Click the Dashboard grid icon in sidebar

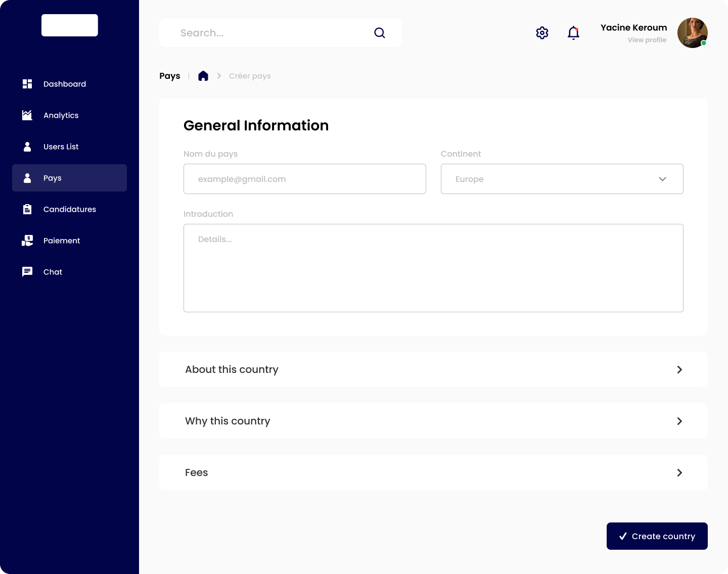(27, 84)
